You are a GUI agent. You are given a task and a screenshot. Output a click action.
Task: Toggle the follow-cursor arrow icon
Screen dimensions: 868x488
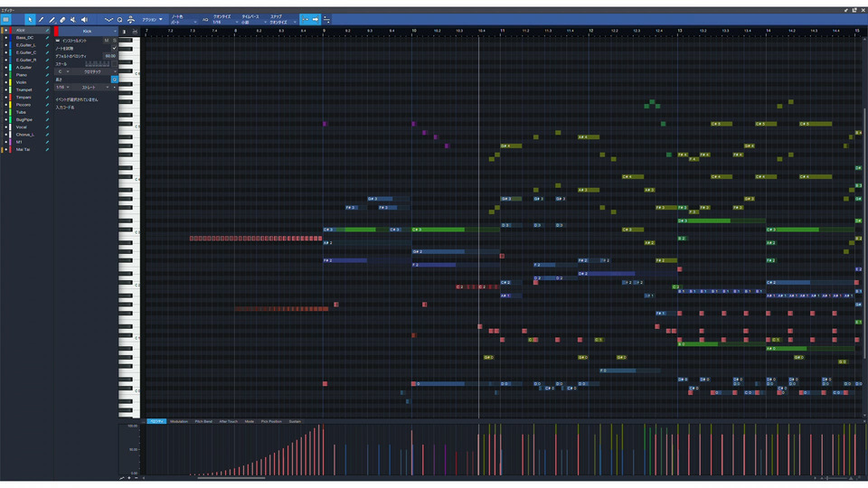pos(316,19)
